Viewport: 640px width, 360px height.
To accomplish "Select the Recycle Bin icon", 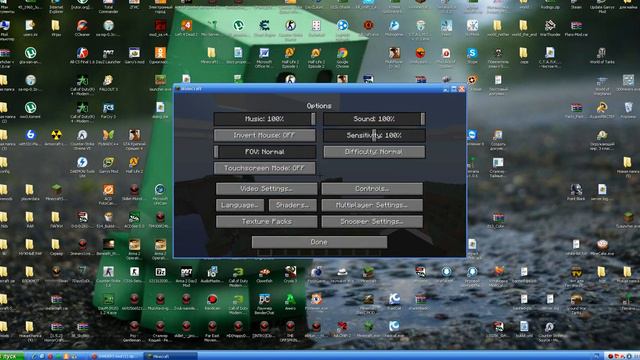I will tap(628, 110).
